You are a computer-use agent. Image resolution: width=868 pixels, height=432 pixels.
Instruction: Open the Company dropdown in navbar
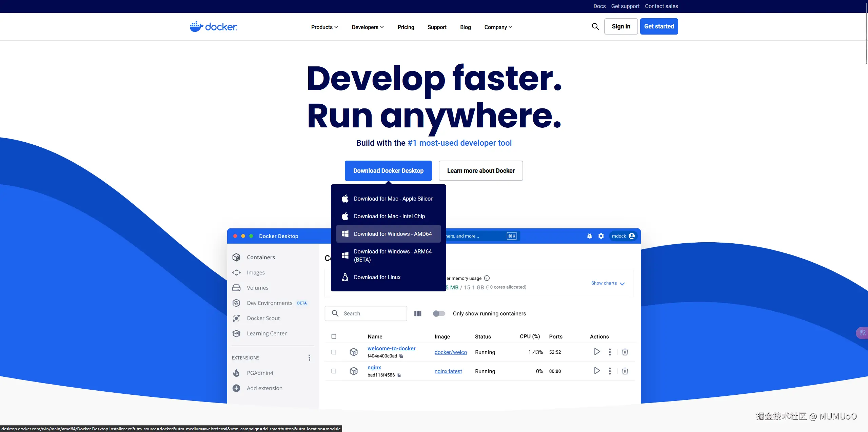[x=498, y=27]
